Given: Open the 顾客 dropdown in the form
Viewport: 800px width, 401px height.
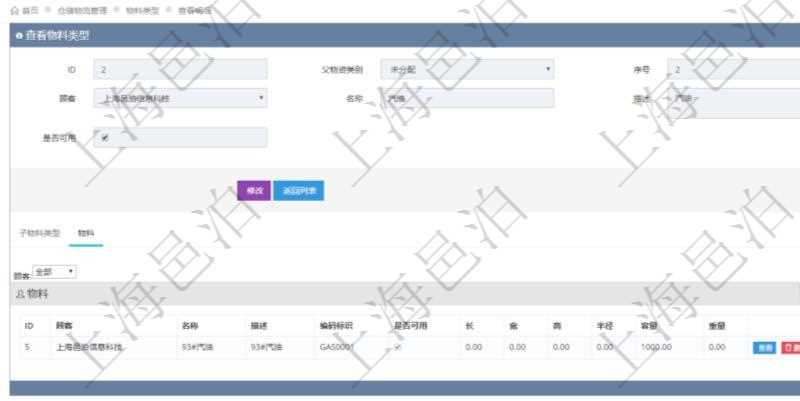Looking at the screenshot, I should 180,98.
